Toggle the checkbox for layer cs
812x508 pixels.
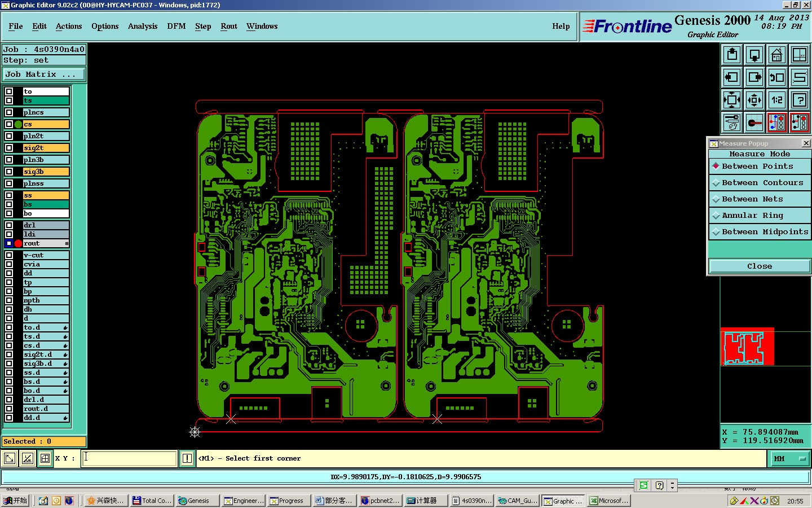point(9,124)
